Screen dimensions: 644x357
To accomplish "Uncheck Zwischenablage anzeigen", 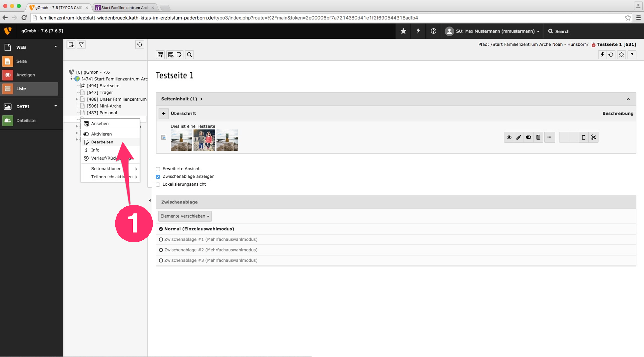I will 158,177.
